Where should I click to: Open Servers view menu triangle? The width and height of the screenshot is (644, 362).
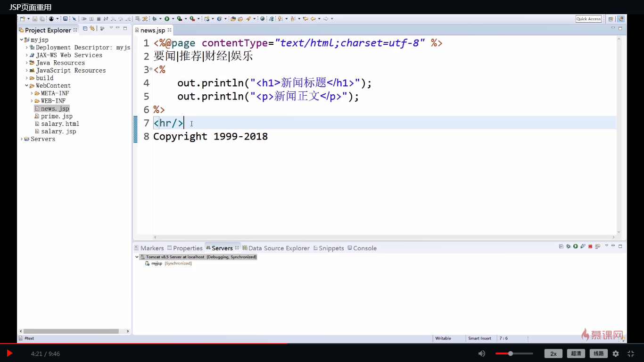(x=607, y=246)
